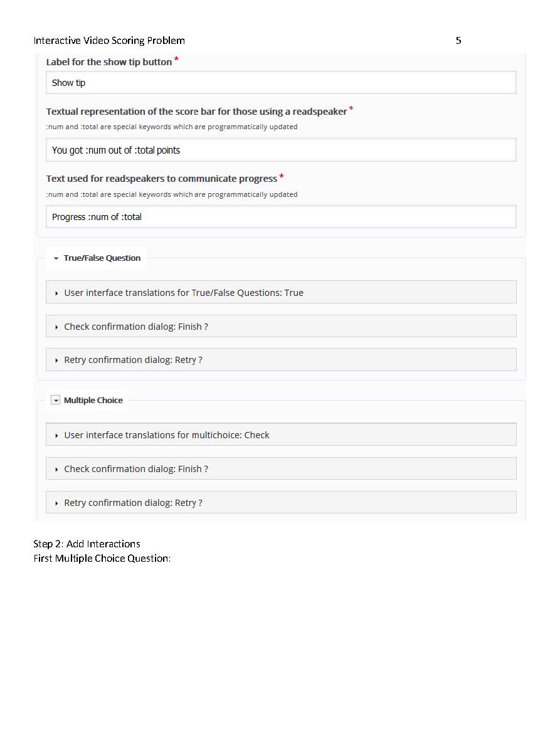Image resolution: width=560 pixels, height=731 pixels.
Task: Expand the Multiple Choice Check confirmation dialog row
Action: pos(281,468)
